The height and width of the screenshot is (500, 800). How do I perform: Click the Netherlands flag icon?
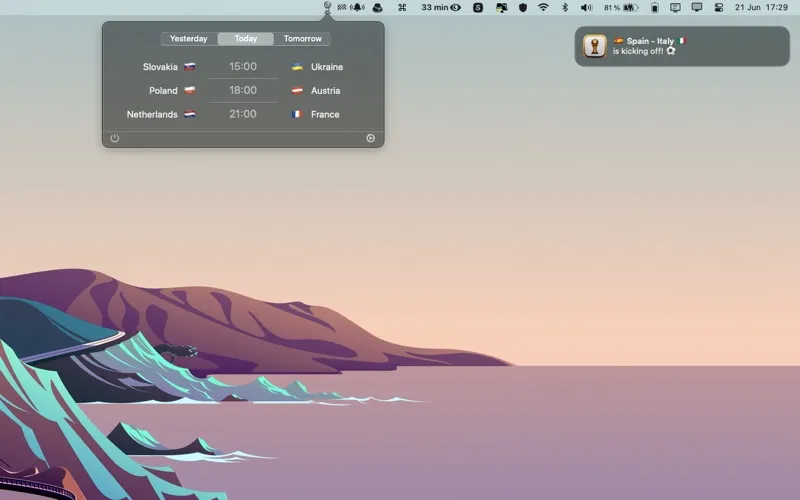[x=190, y=115]
